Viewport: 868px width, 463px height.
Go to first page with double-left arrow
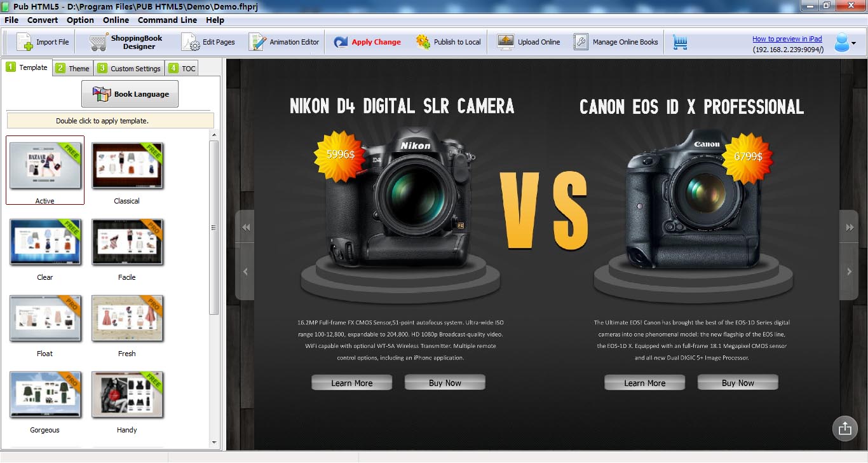point(245,227)
